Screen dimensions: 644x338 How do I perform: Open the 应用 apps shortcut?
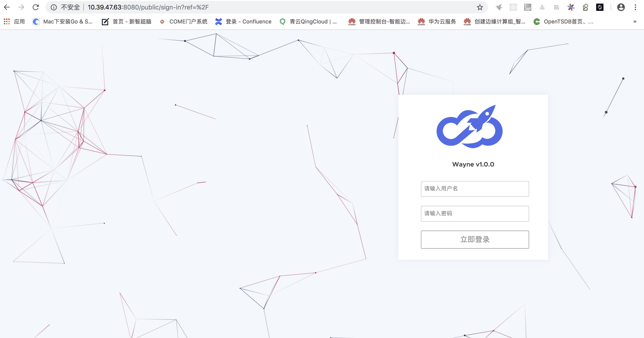tap(14, 21)
